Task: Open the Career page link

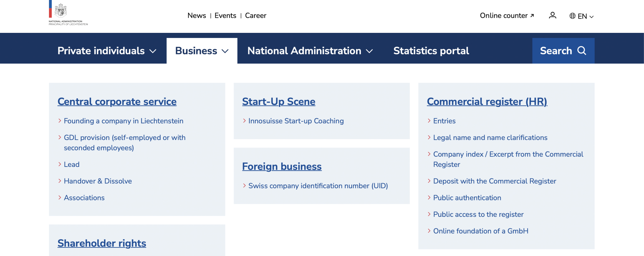Action: (255, 15)
